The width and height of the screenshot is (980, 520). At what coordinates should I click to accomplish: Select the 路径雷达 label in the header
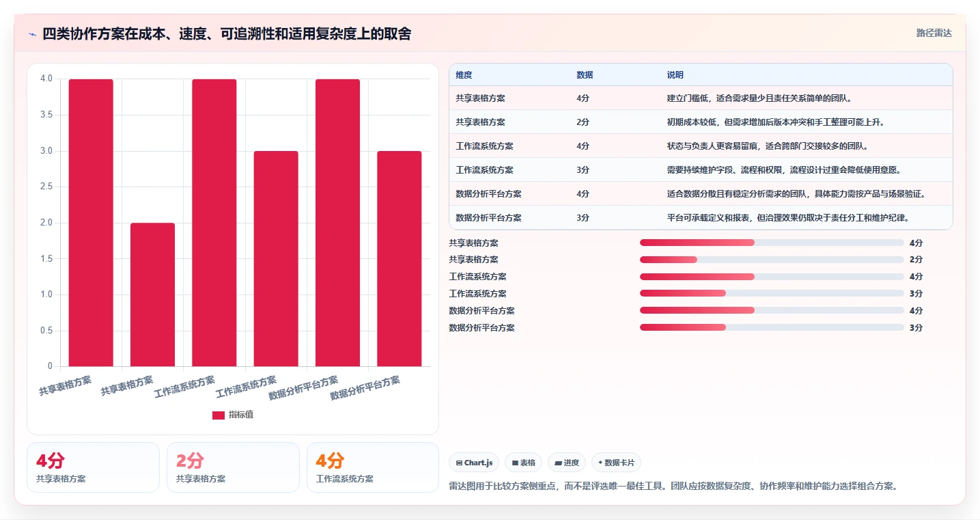click(934, 33)
